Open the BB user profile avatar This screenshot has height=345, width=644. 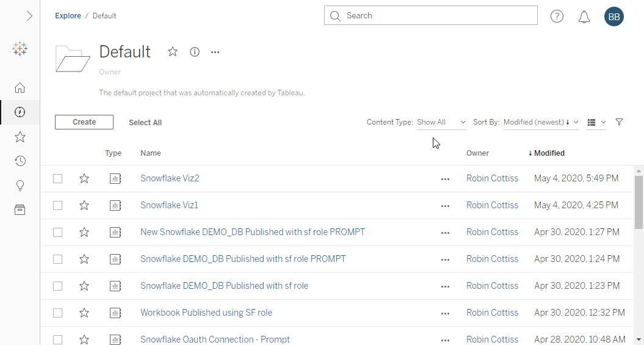[x=614, y=16]
